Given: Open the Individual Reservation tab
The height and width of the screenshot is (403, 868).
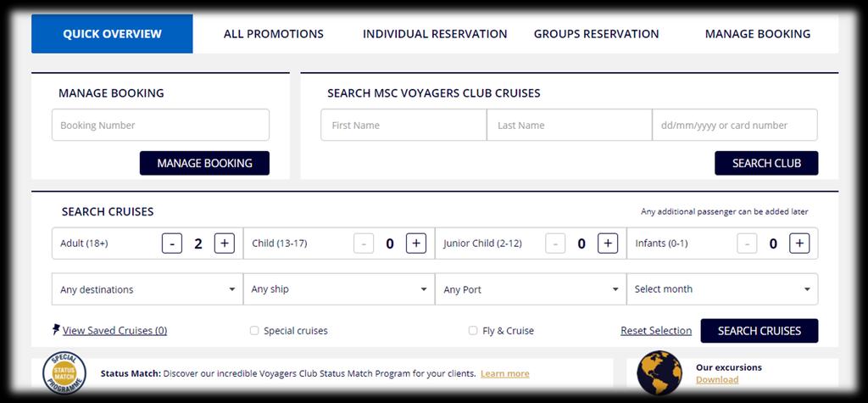Looking at the screenshot, I should (x=435, y=34).
